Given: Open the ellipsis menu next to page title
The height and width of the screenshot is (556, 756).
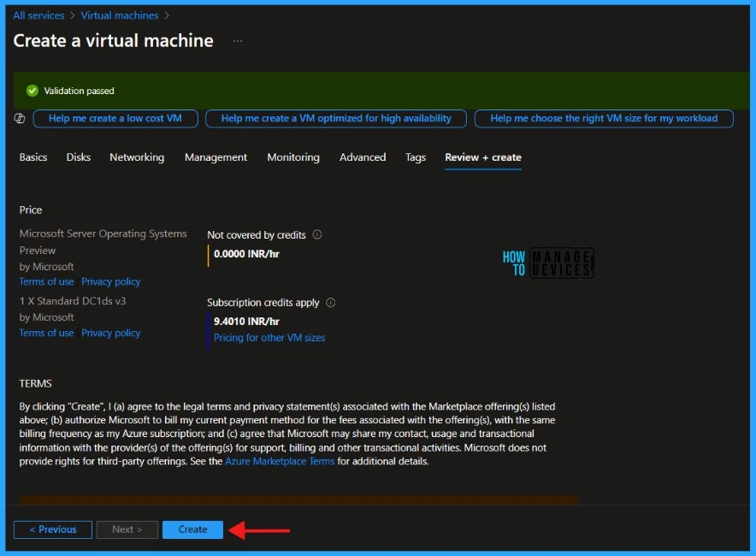Looking at the screenshot, I should click(x=238, y=41).
